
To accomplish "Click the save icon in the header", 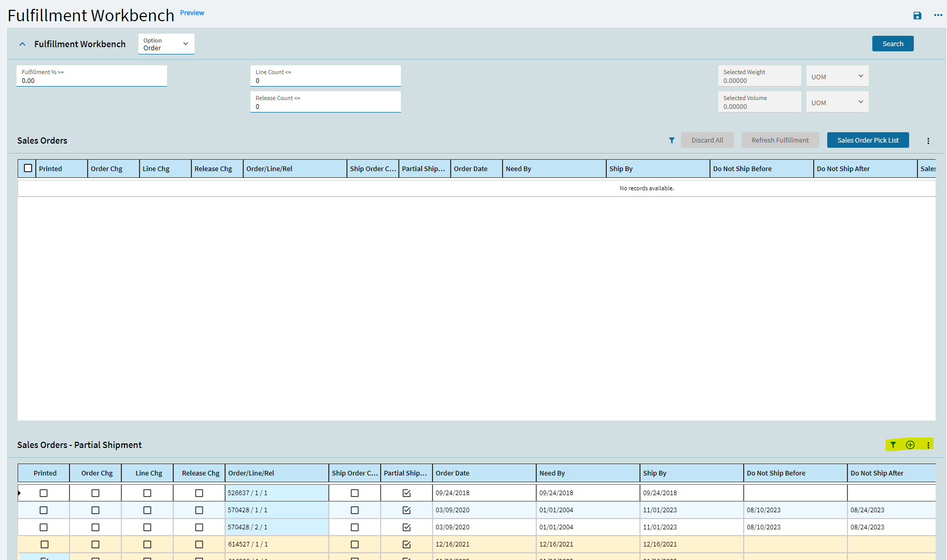I will pyautogui.click(x=917, y=16).
